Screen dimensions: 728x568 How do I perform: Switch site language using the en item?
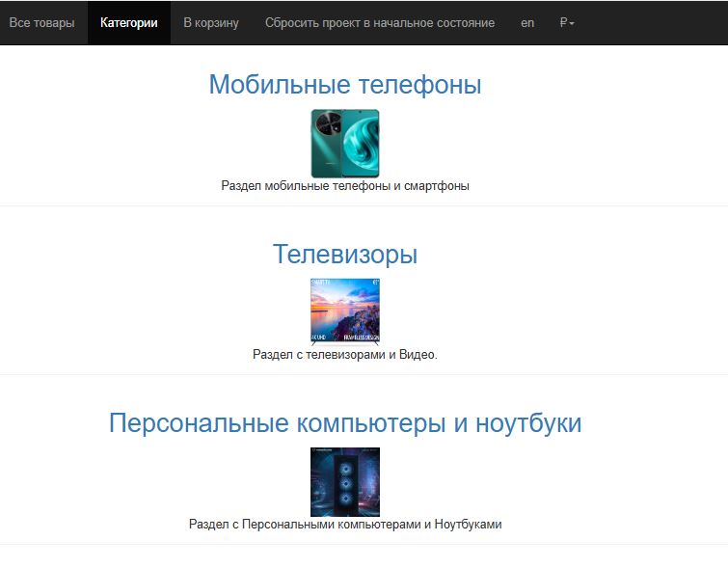(x=527, y=23)
